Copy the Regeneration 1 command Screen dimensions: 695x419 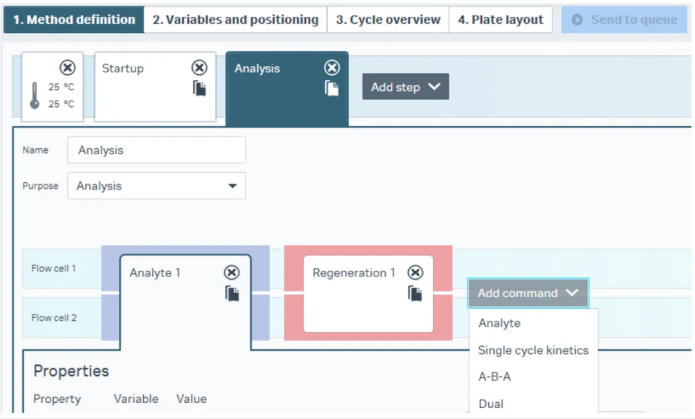tap(415, 293)
